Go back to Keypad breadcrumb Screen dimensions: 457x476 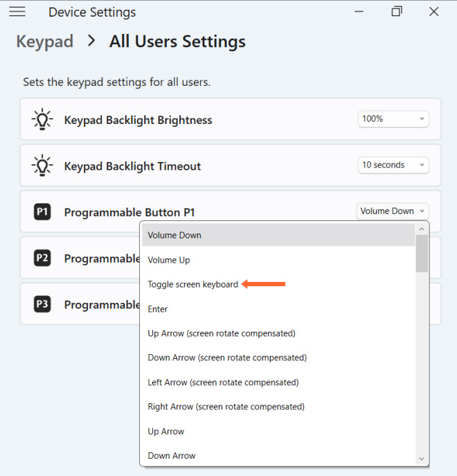click(44, 42)
